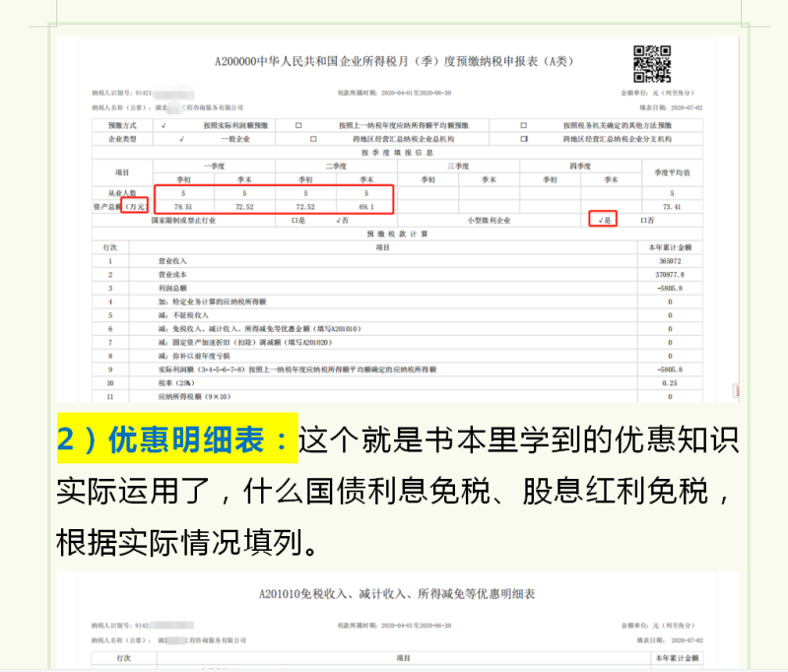
Task: Click first quarter 季初 asset value 79.51
Action: tap(183, 207)
